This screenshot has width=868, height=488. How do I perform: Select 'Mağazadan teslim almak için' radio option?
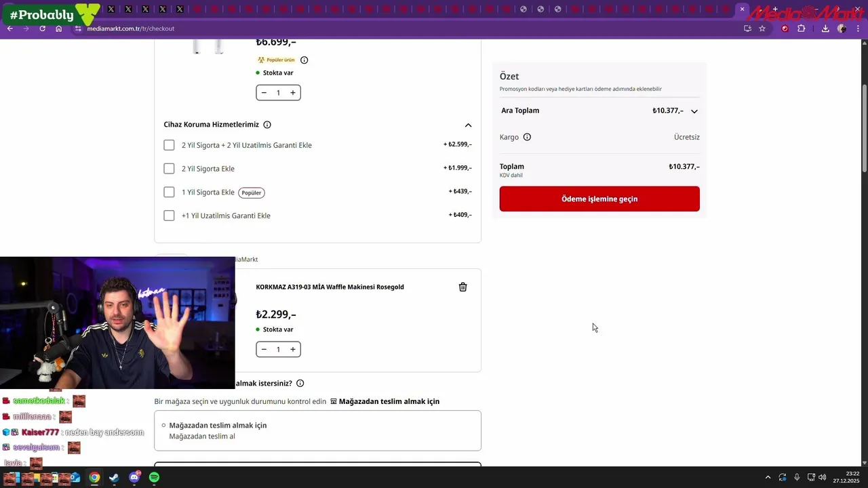pos(163,426)
